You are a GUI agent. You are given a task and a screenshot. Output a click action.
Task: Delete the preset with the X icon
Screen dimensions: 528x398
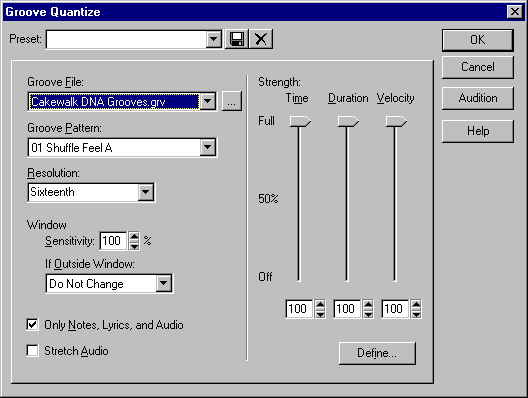point(261,39)
